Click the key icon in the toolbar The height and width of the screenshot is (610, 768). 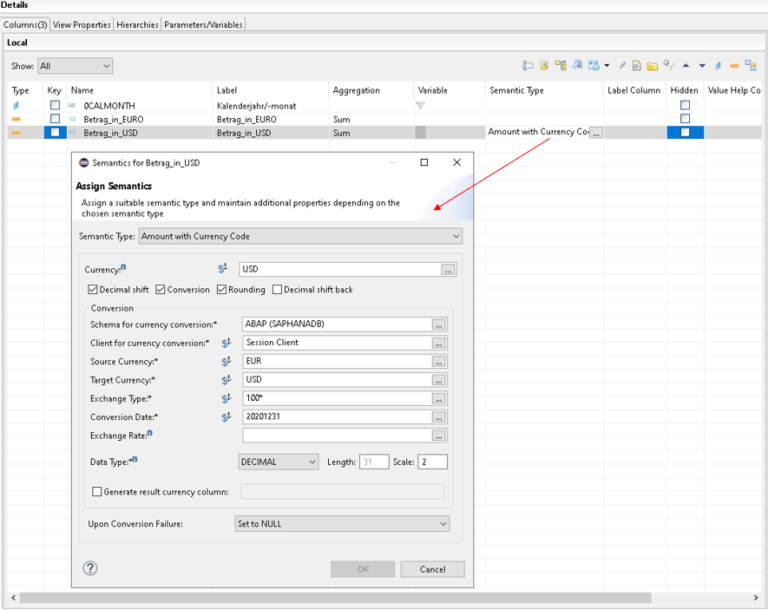[669, 65]
